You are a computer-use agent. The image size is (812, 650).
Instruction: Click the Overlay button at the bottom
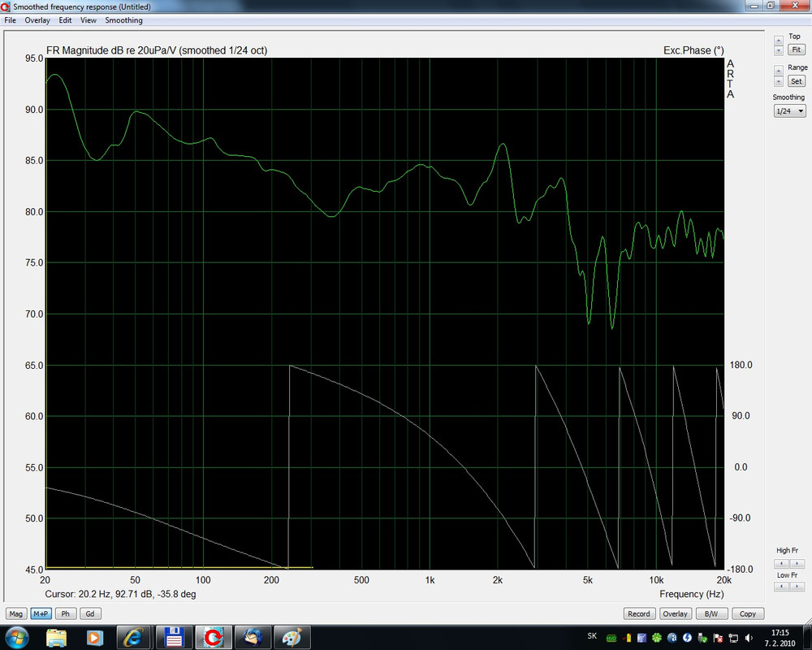[x=675, y=613]
